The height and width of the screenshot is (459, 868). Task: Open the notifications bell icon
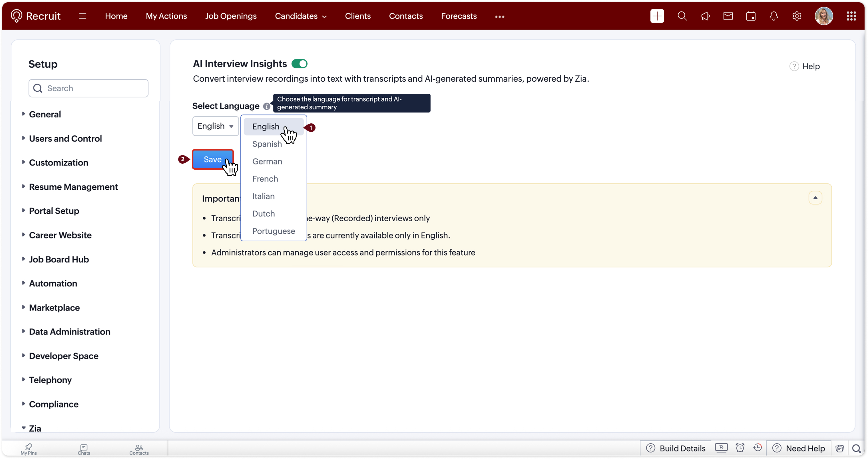(x=774, y=16)
